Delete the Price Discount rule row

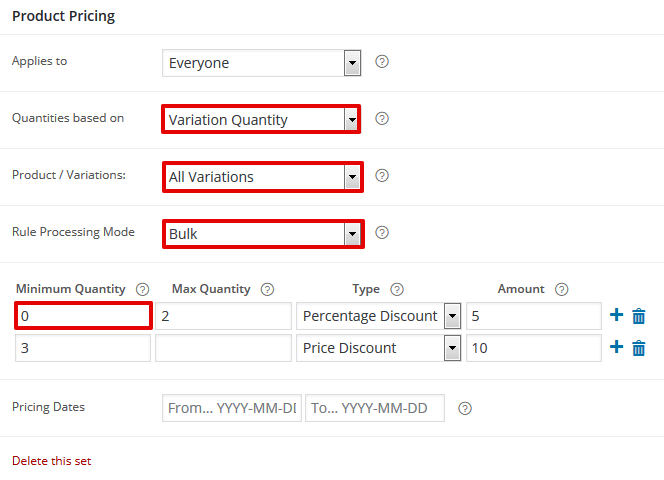click(639, 348)
